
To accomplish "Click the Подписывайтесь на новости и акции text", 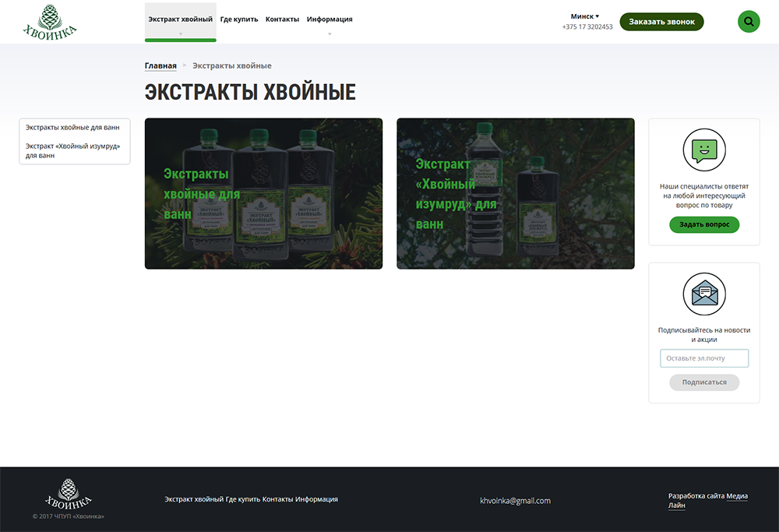I will (704, 335).
